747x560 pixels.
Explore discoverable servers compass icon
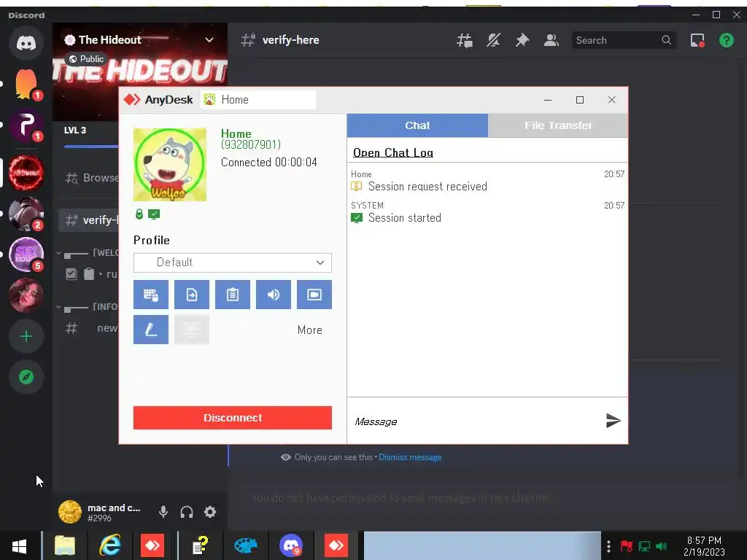coord(26,377)
